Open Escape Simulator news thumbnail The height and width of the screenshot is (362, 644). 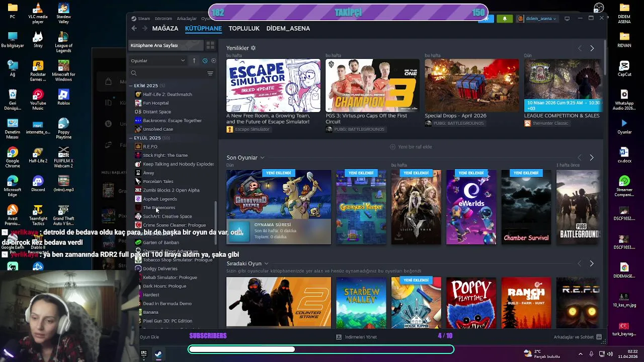[x=273, y=85]
